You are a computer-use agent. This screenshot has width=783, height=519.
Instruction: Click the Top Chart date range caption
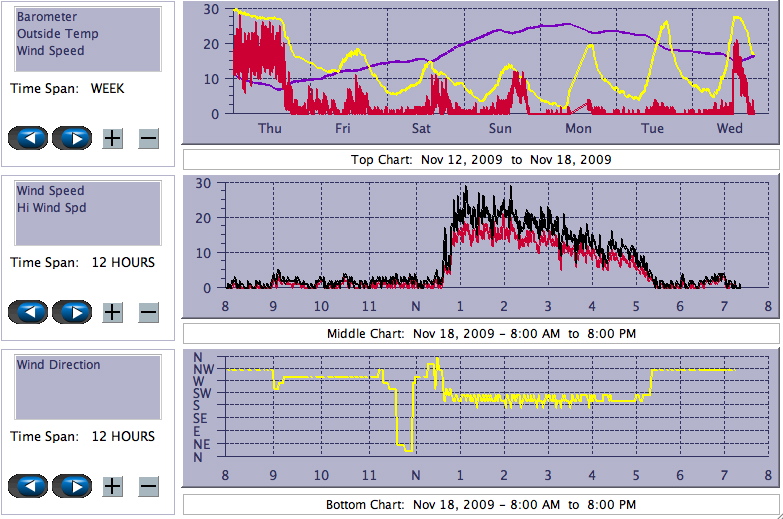pos(481,160)
